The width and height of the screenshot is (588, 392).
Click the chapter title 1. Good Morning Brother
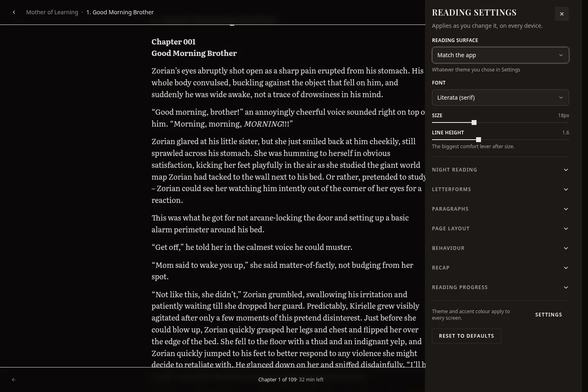point(120,12)
